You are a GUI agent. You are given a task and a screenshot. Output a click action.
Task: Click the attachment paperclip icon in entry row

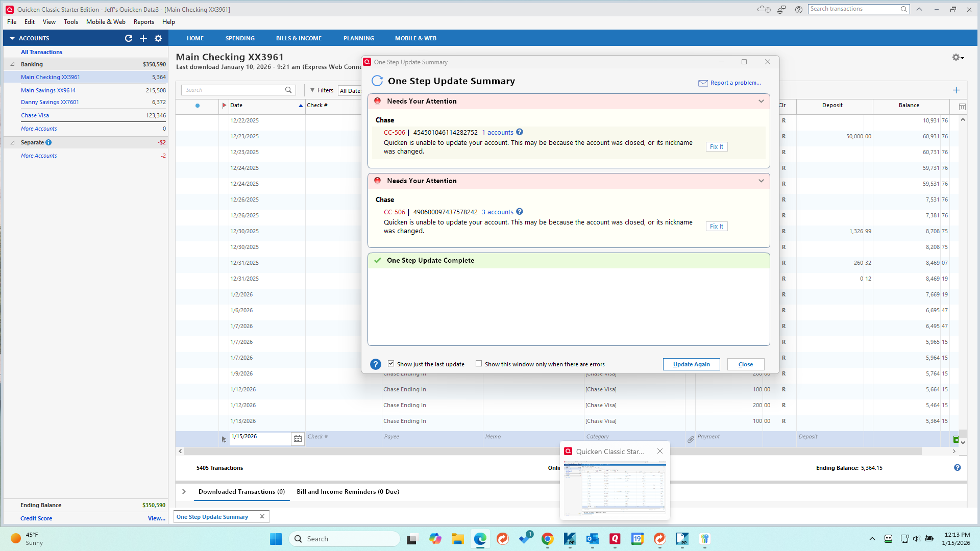point(690,439)
